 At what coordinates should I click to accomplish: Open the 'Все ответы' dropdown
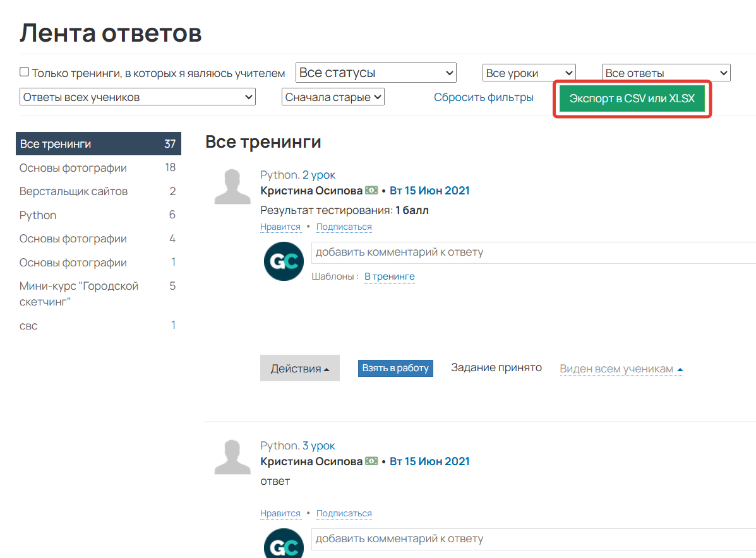666,73
